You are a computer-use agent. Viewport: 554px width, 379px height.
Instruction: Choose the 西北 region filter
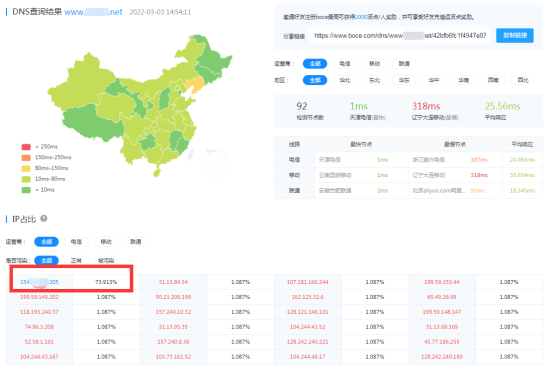tap(523, 80)
